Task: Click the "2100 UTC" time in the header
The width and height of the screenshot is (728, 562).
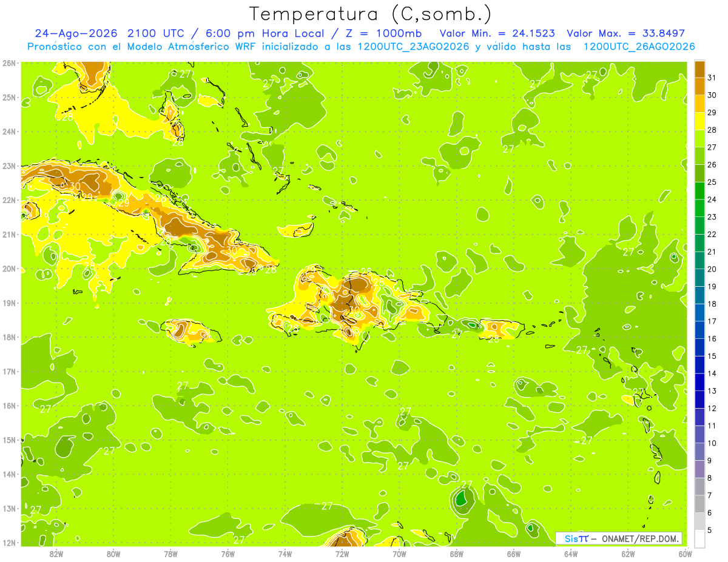Action: [x=157, y=33]
